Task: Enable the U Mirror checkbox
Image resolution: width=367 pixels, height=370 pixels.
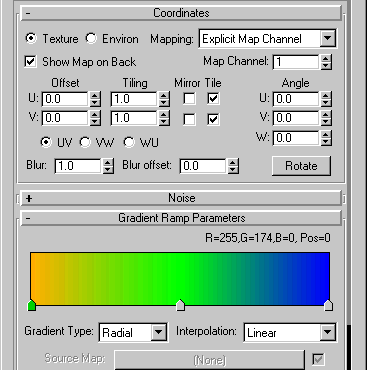Action: (x=189, y=99)
